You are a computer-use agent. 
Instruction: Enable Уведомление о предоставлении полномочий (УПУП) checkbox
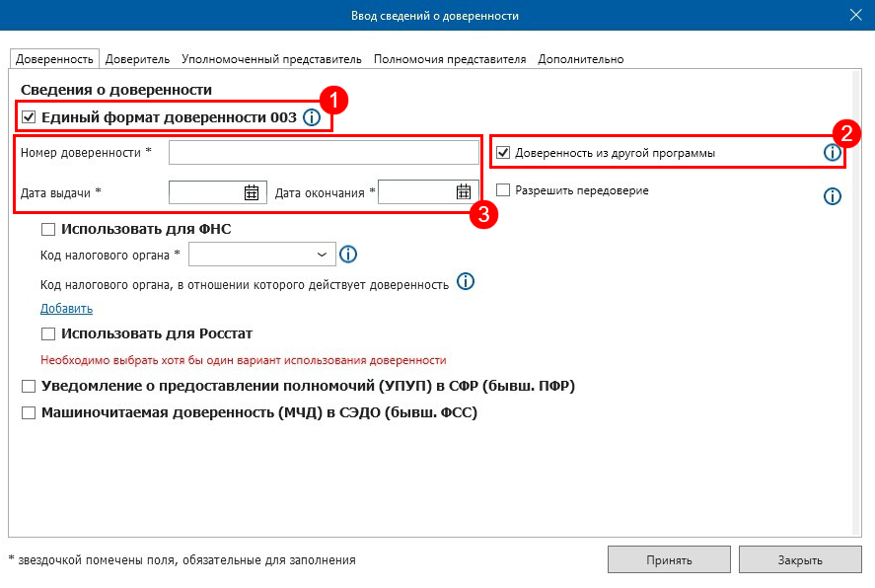(x=29, y=386)
